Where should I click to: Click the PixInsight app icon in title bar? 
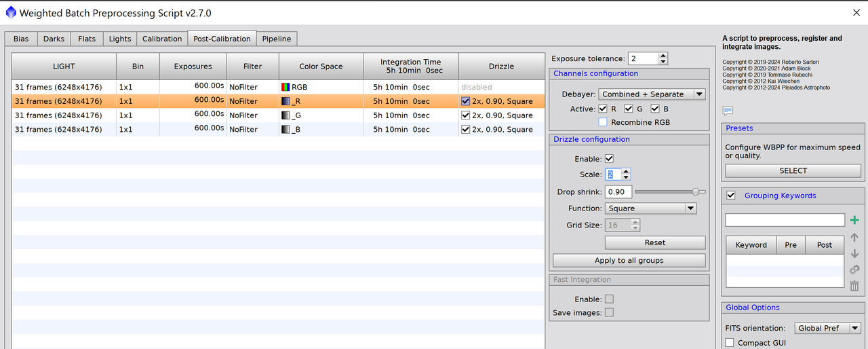coord(10,12)
